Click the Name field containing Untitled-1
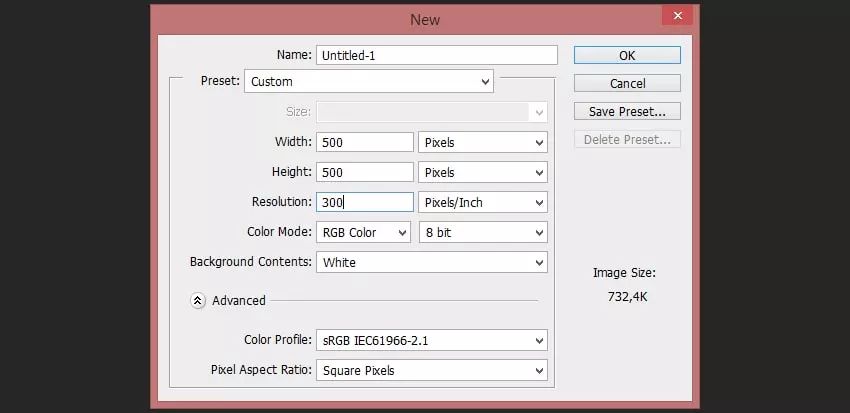 point(437,55)
